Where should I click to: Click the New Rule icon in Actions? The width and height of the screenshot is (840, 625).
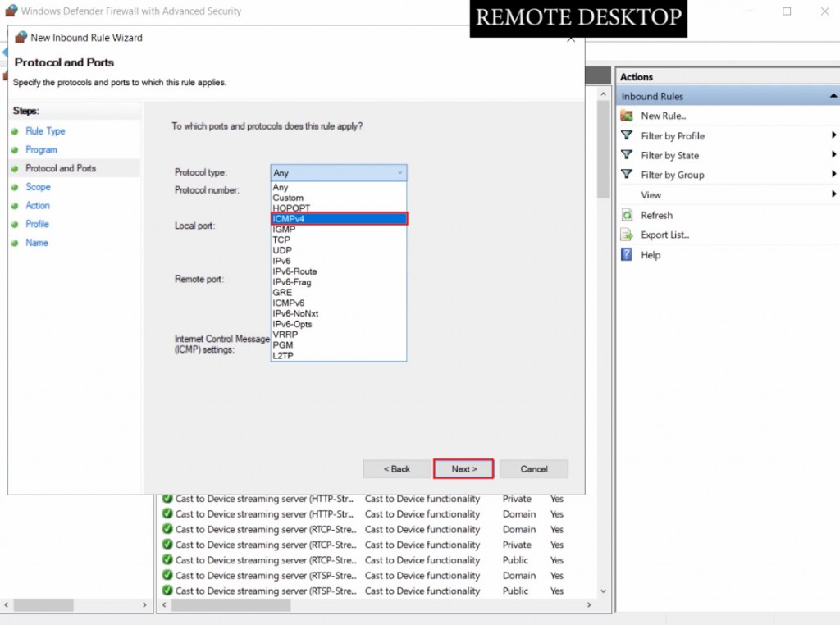click(x=626, y=115)
